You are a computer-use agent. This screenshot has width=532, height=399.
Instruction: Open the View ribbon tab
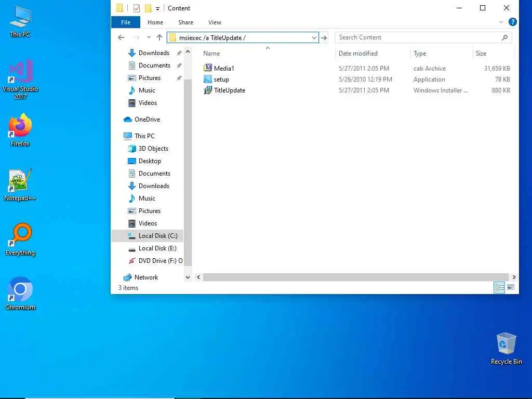(215, 22)
